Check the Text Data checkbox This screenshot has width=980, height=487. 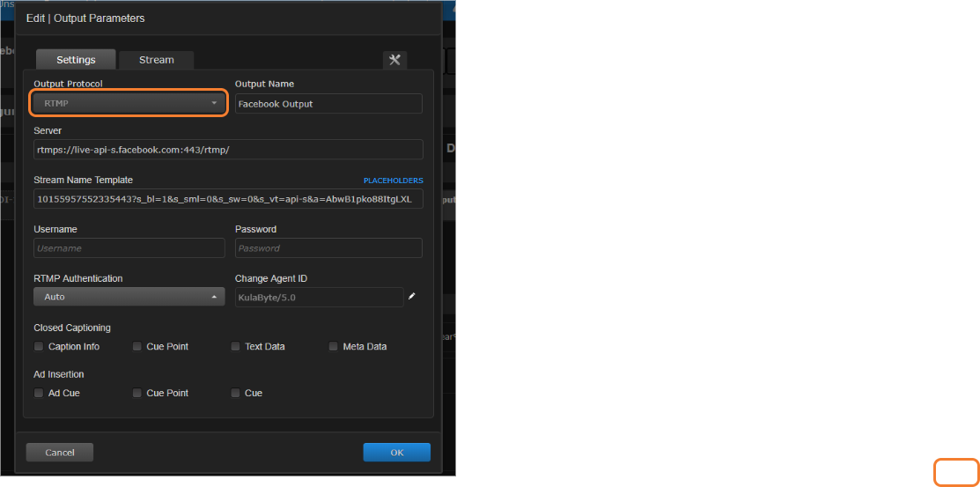pyautogui.click(x=236, y=347)
